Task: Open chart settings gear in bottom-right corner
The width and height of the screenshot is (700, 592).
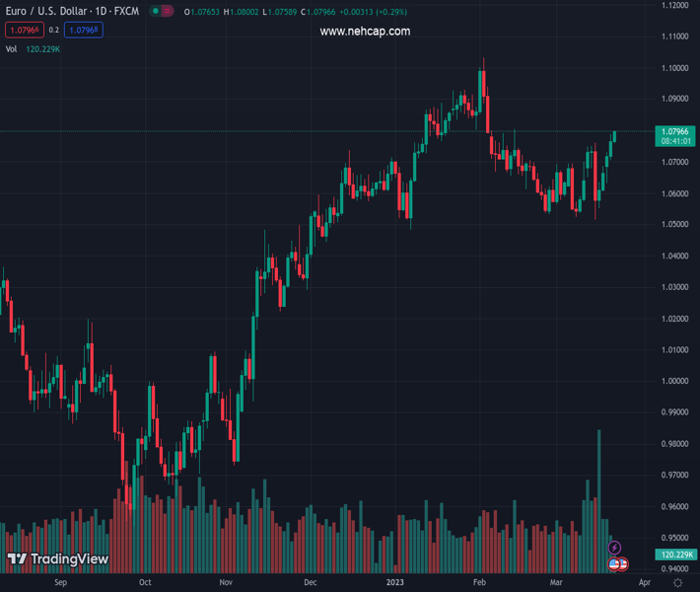Action: [x=677, y=583]
